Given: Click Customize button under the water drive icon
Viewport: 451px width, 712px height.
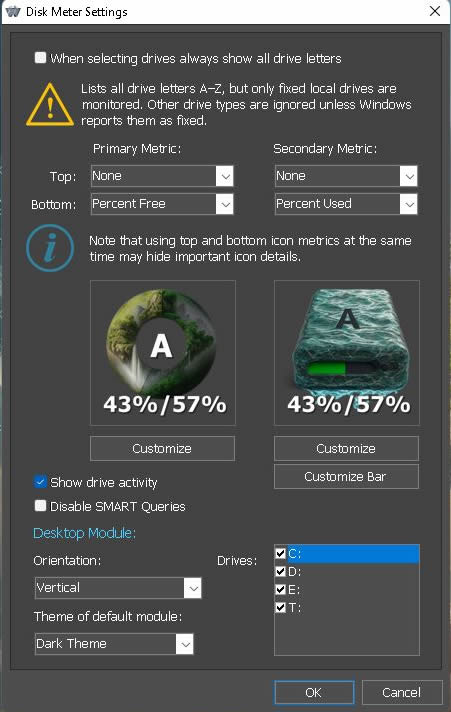Looking at the screenshot, I should coord(347,449).
